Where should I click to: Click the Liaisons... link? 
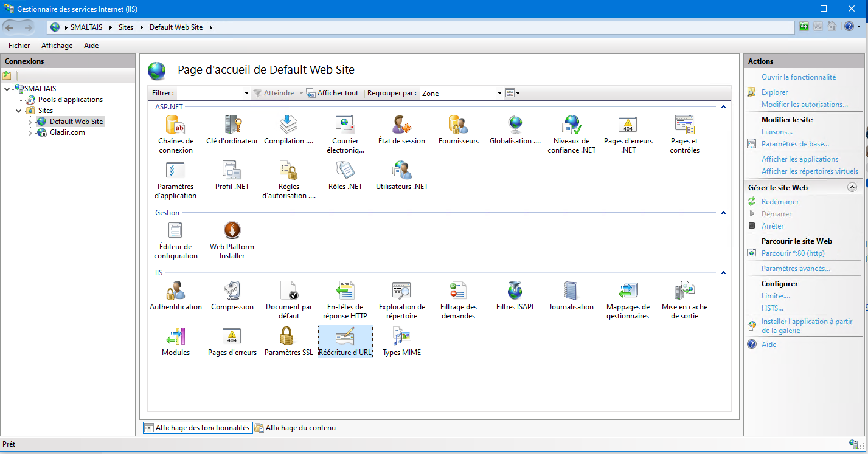coord(777,132)
